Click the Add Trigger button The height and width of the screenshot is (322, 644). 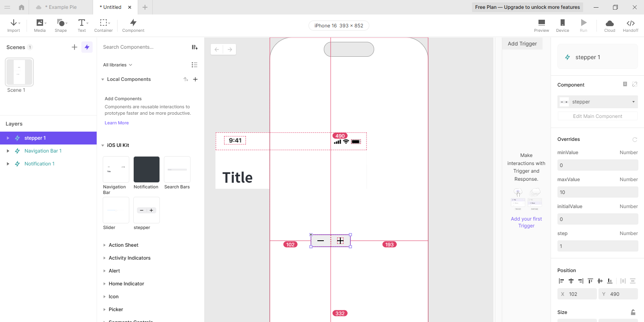pyautogui.click(x=522, y=43)
